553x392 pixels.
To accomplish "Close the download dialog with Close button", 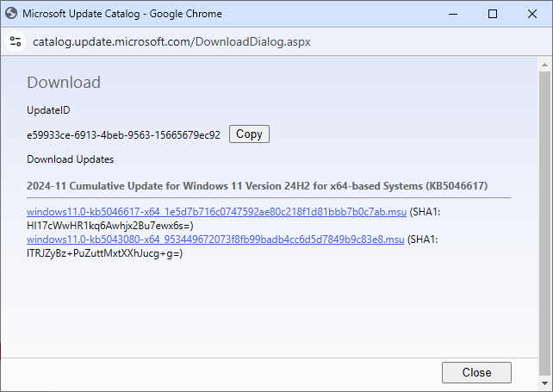I will (x=476, y=372).
